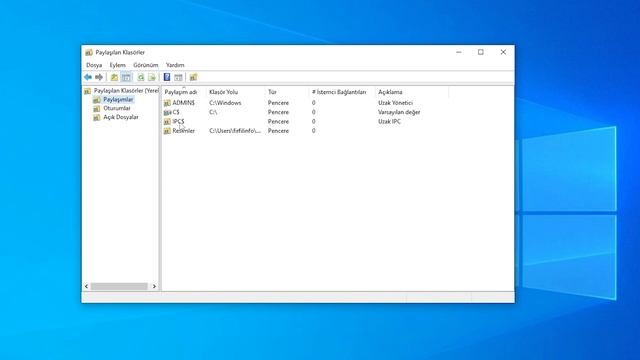
Task: Toggle the show/hide console tree icon
Action: 126,77
